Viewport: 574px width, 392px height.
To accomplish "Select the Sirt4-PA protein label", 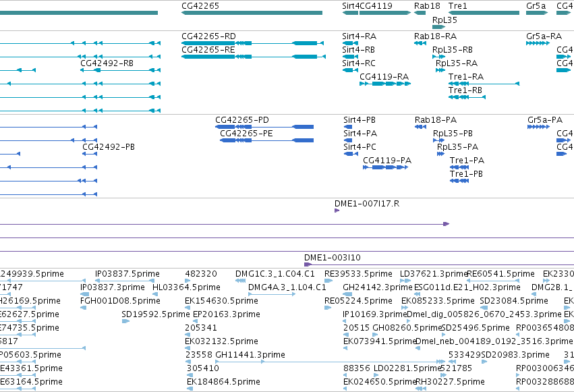I will [x=360, y=134].
